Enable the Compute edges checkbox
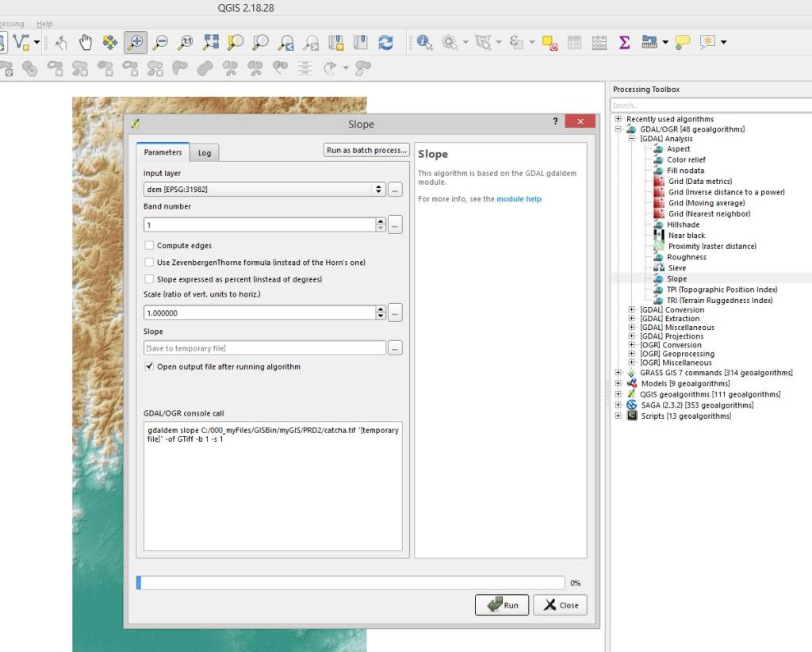 click(149, 246)
